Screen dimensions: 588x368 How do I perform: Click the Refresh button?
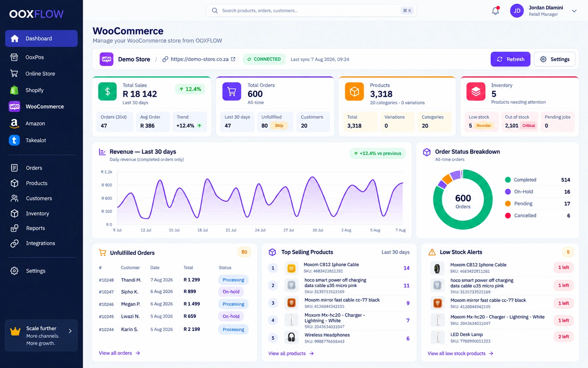coord(511,59)
